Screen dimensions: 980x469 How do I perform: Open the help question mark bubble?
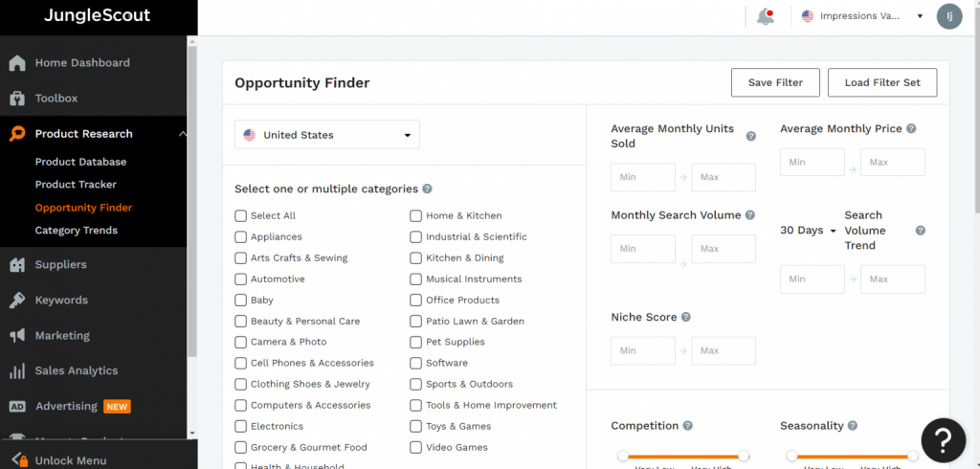(943, 438)
